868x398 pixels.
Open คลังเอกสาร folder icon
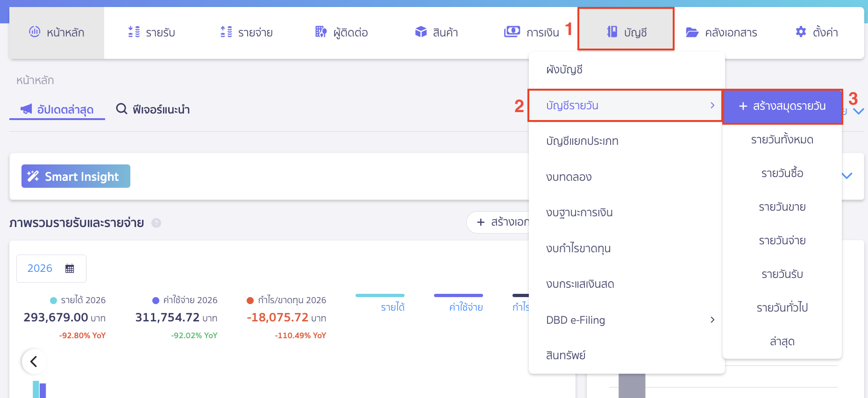[x=692, y=32]
